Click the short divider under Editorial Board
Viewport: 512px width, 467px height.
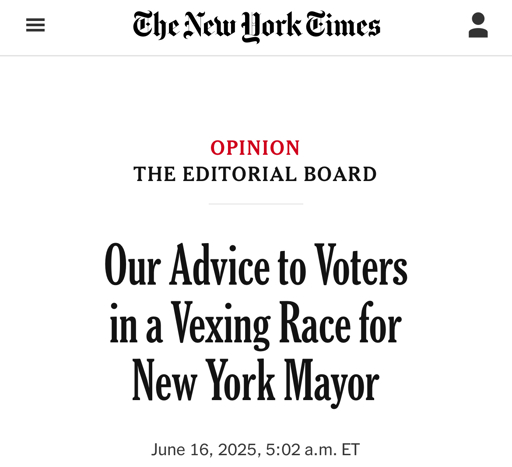(x=256, y=203)
